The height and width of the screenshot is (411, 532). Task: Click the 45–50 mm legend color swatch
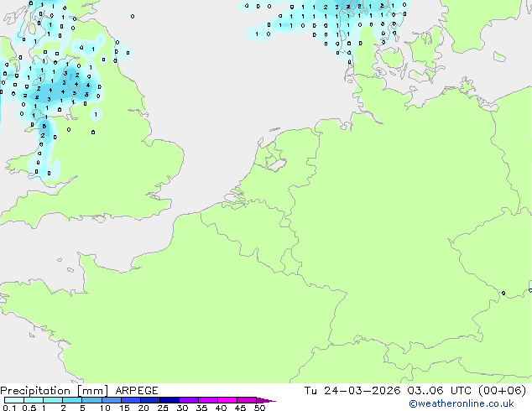point(247,400)
